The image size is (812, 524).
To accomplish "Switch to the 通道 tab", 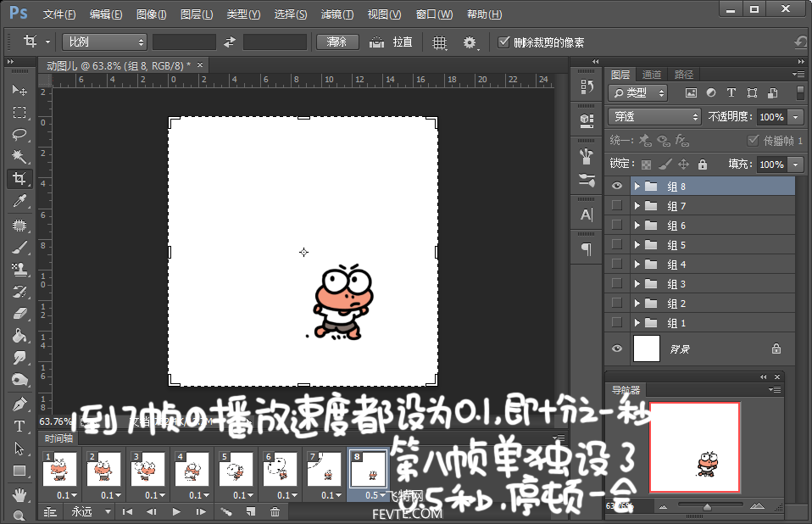I will point(651,75).
